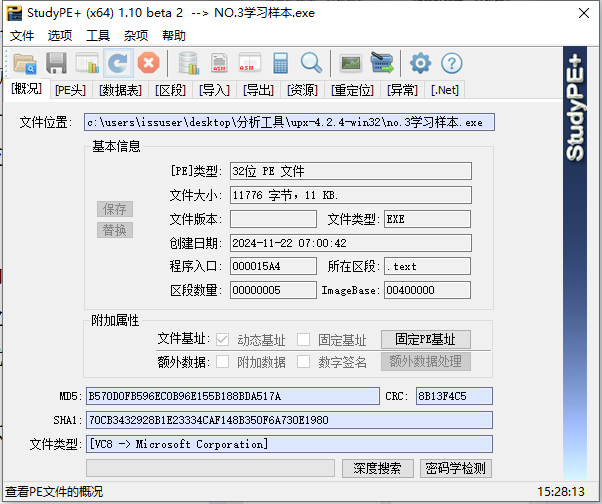Image resolution: width=602 pixels, height=504 pixels.
Task: Click the 文件大小 field
Action: pos(351,195)
